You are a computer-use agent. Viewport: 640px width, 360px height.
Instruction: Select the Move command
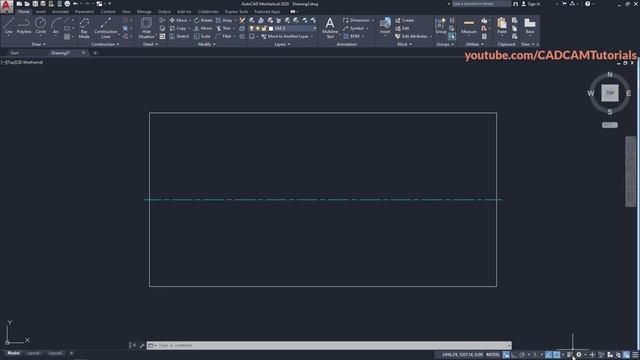(178, 20)
